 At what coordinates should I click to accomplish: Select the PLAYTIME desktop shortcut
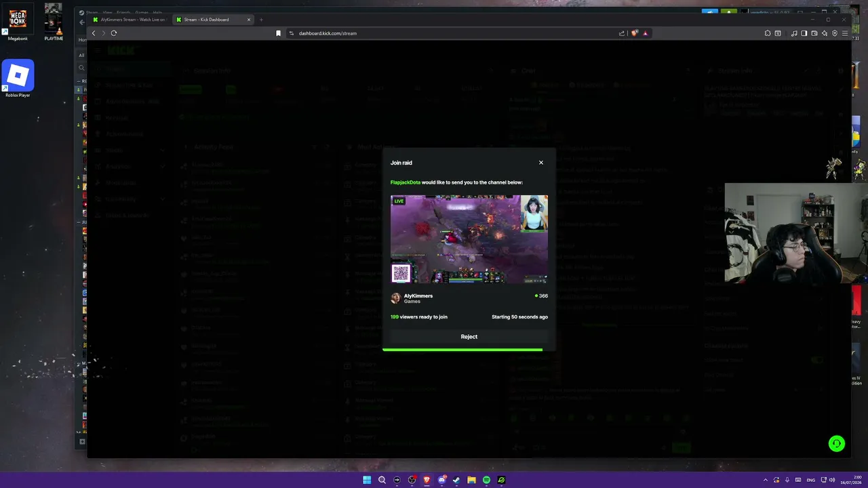[x=54, y=22]
